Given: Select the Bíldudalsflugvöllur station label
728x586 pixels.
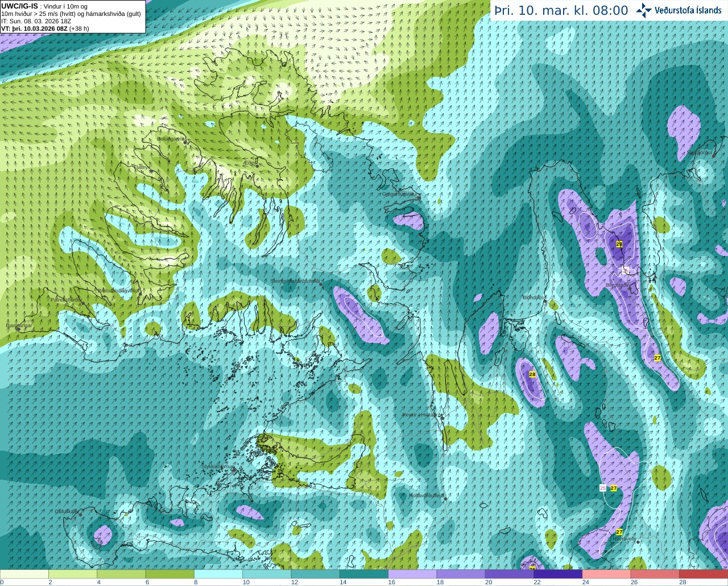Looking at the screenshot, I should tap(118, 290).
